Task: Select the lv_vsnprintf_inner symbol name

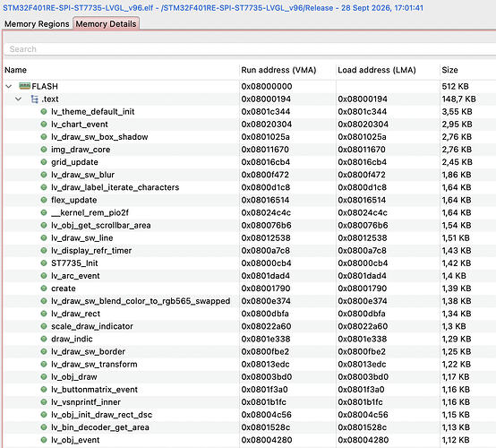Action: point(86,402)
